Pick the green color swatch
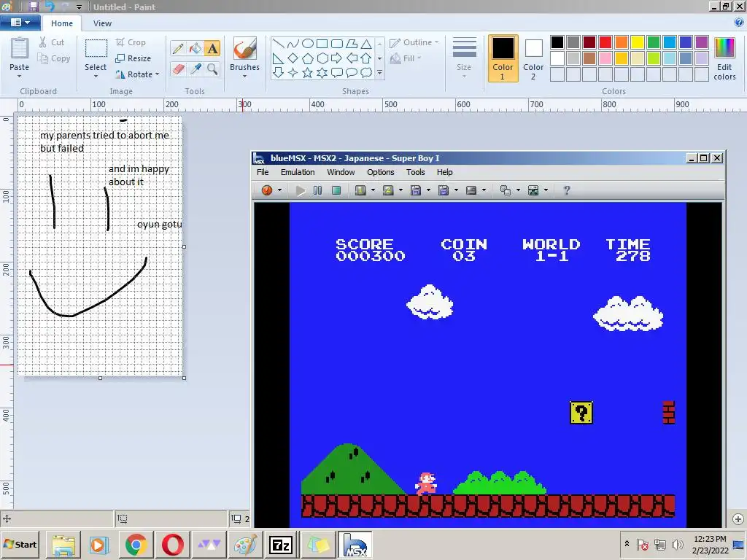 [653, 42]
